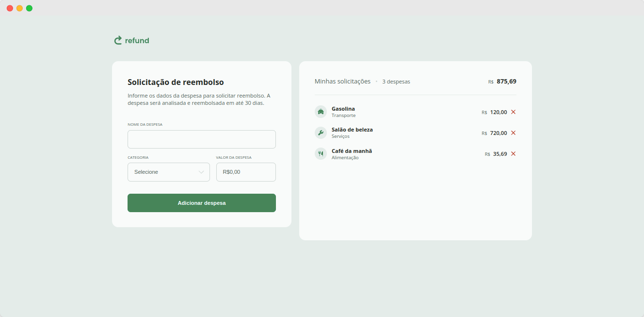Click the X to remove Café da manhã
The image size is (644, 317).
coord(514,153)
